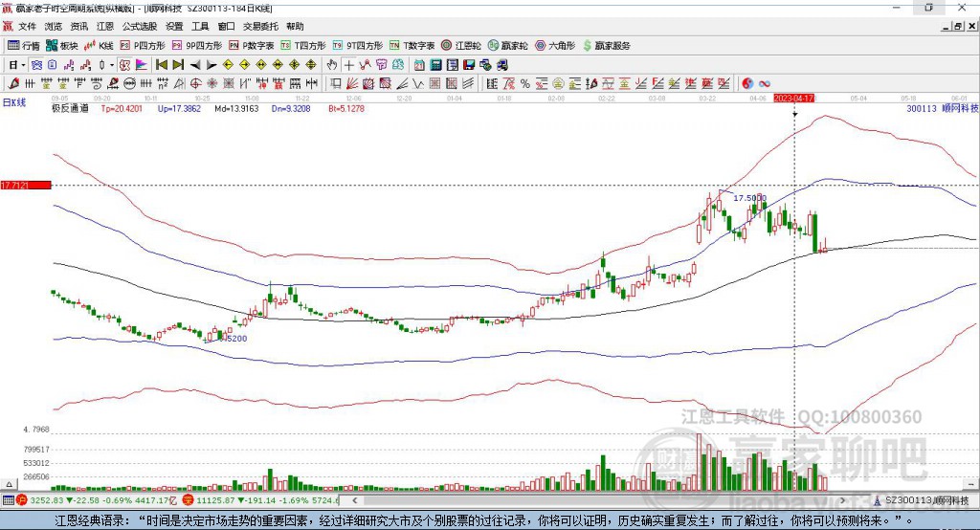Open the 行情 quotes view
The width and height of the screenshot is (980, 530).
click(24, 46)
